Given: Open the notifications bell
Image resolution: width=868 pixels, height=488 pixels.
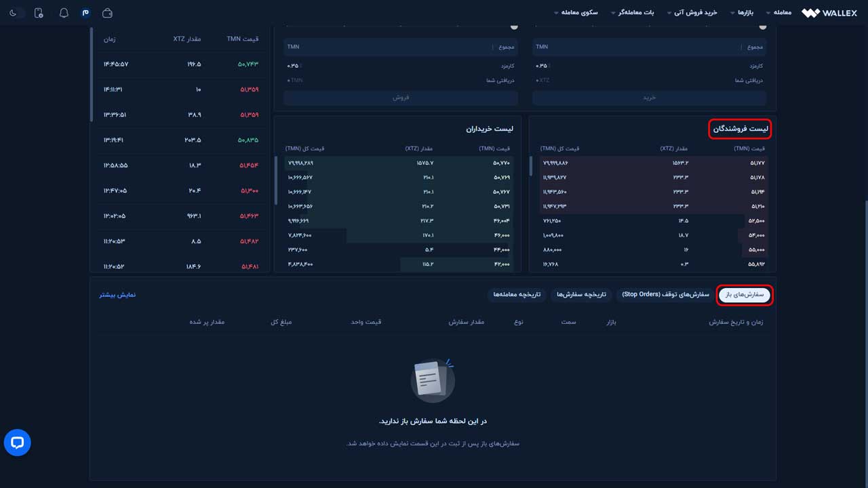Looking at the screenshot, I should point(64,13).
